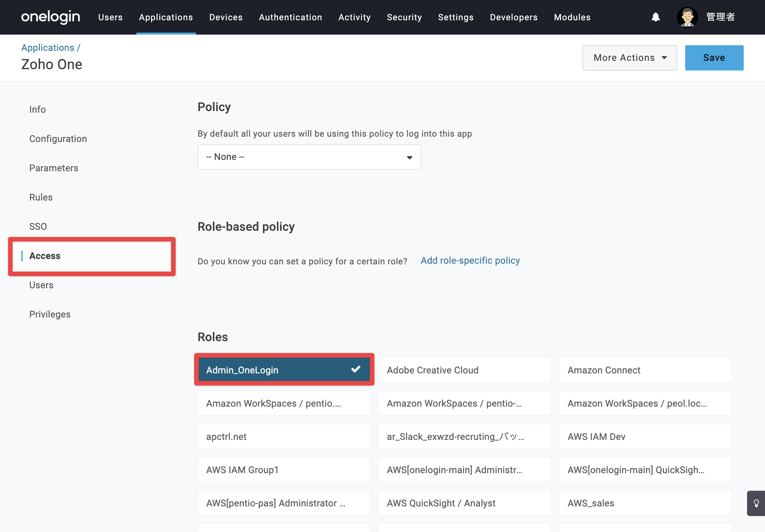Toggle AWS[onelogin-main] Administr role
Viewport: 765px width, 532px height.
pos(464,470)
